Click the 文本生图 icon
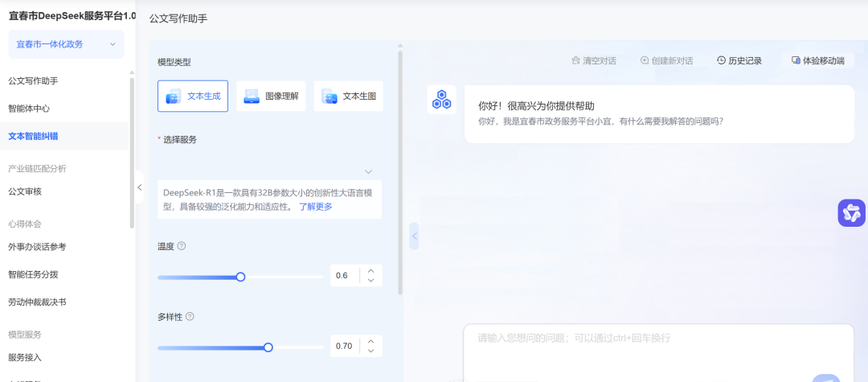Screen dimensions: 868x382 pyautogui.click(x=330, y=97)
